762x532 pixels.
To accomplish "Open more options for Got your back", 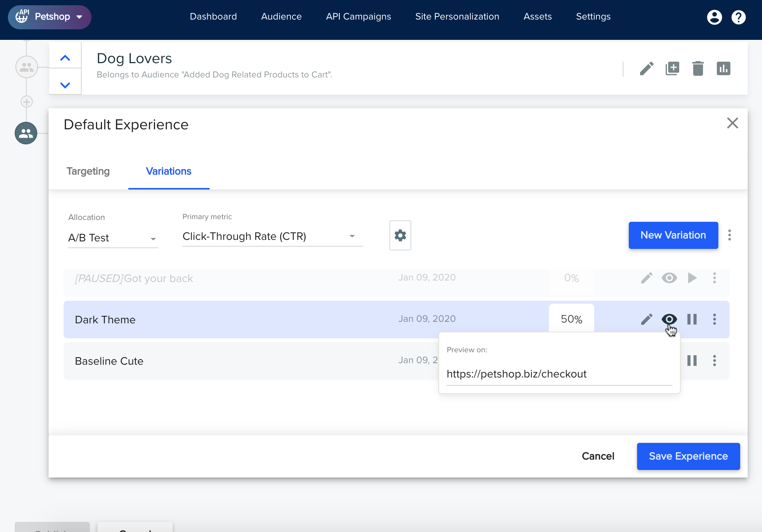I will click(x=714, y=278).
